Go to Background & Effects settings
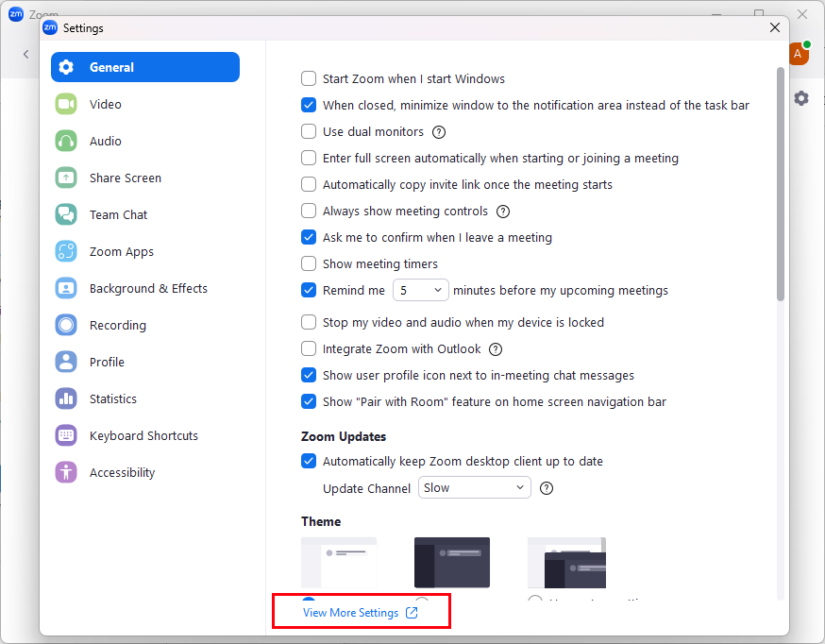The height and width of the screenshot is (644, 825). [x=147, y=288]
